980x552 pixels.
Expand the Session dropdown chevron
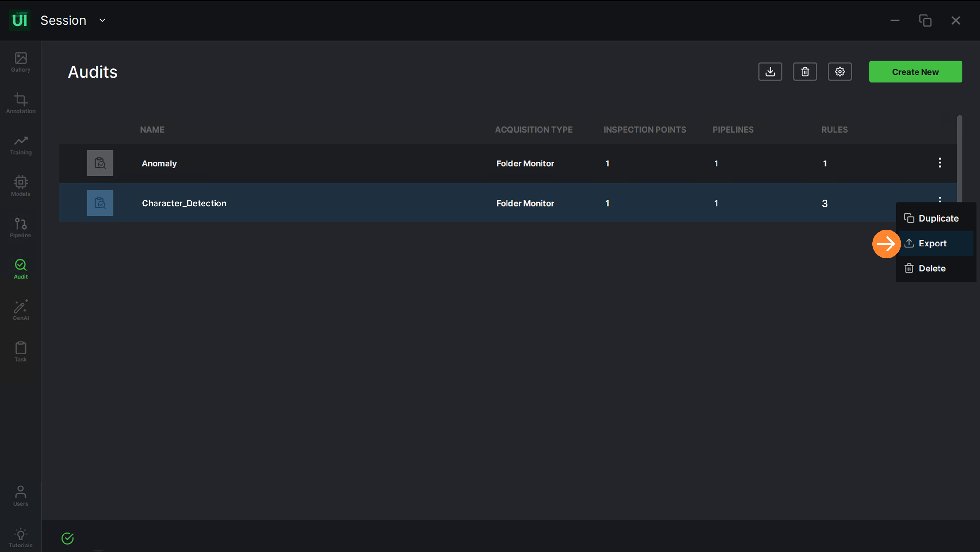click(102, 20)
